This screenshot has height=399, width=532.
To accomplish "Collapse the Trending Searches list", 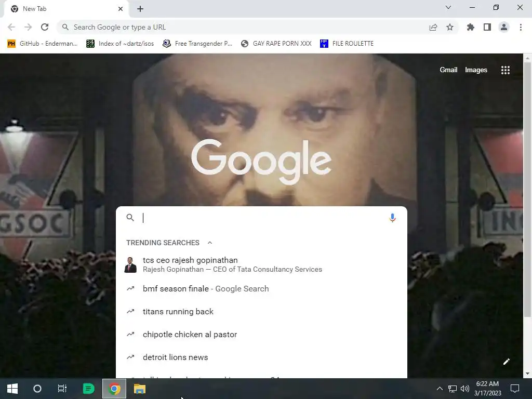I will [x=210, y=243].
